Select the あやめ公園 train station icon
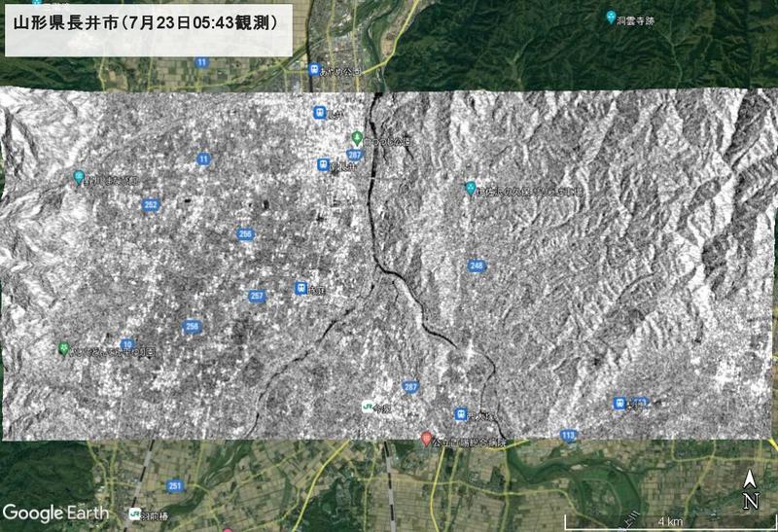Viewport: 778px width, 532px height. [314, 69]
